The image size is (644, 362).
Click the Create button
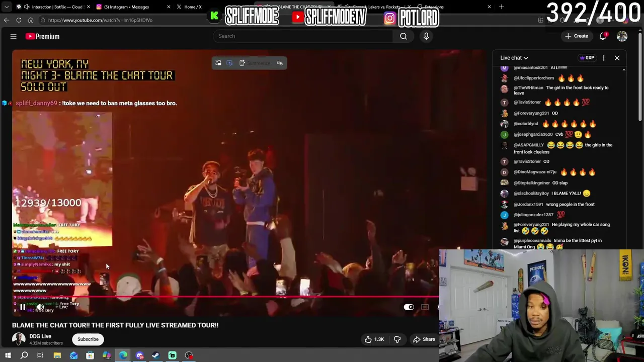click(577, 36)
